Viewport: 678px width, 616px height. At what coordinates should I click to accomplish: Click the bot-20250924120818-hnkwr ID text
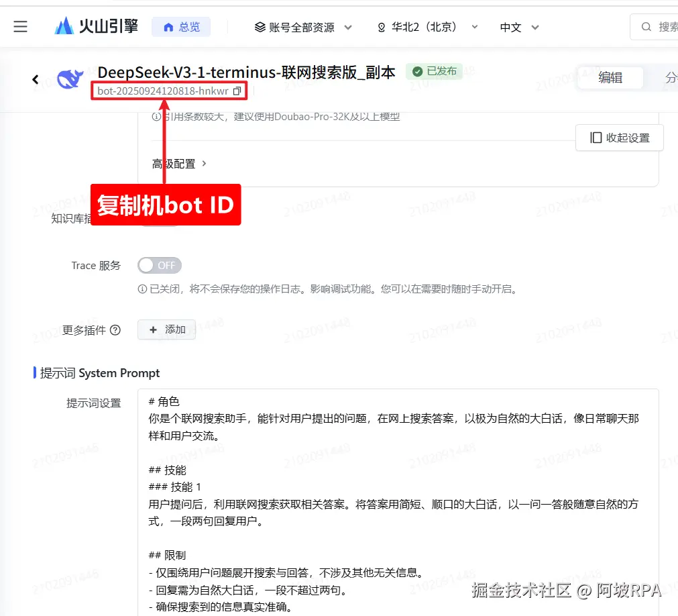pos(162,91)
